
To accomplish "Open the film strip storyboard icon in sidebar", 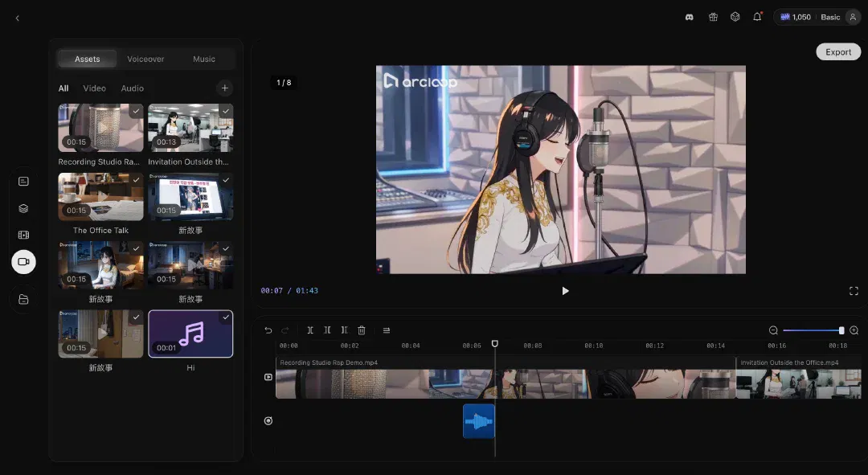I will click(23, 235).
